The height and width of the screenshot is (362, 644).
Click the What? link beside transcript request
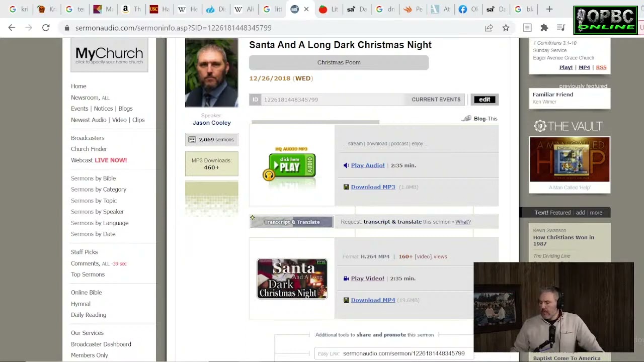(x=463, y=222)
